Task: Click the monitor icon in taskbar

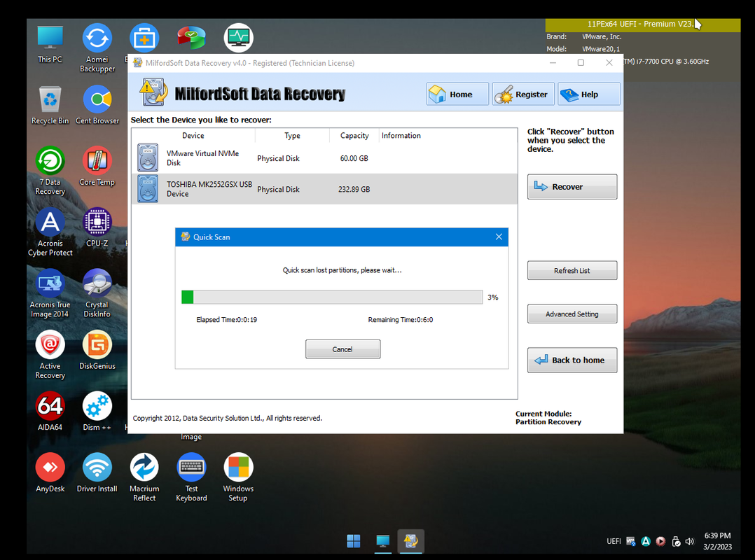Action: 383,541
